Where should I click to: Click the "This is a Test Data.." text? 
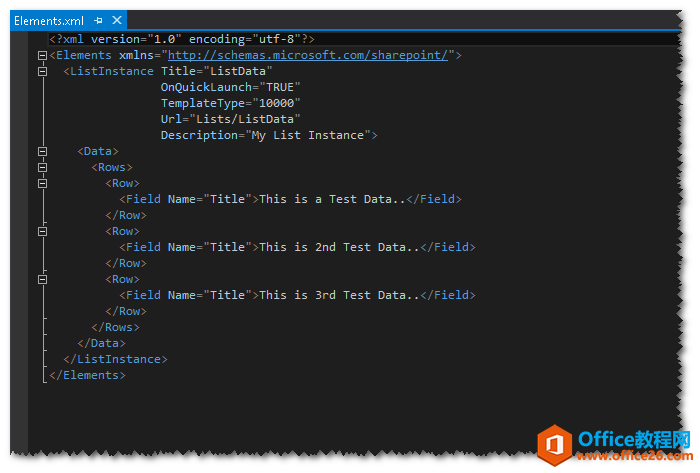tap(332, 199)
